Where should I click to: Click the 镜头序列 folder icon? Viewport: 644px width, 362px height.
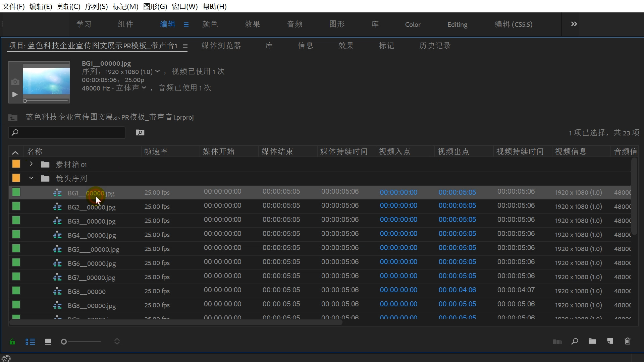(x=45, y=179)
